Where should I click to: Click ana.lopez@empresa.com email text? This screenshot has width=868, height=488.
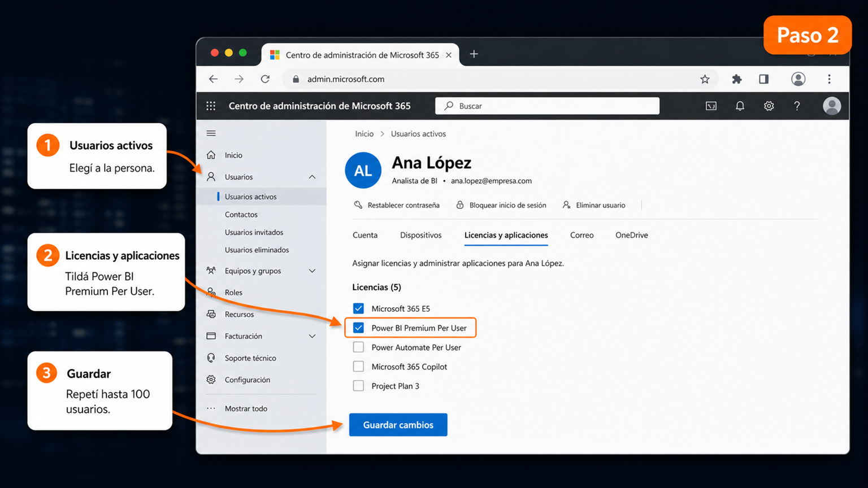tap(491, 181)
